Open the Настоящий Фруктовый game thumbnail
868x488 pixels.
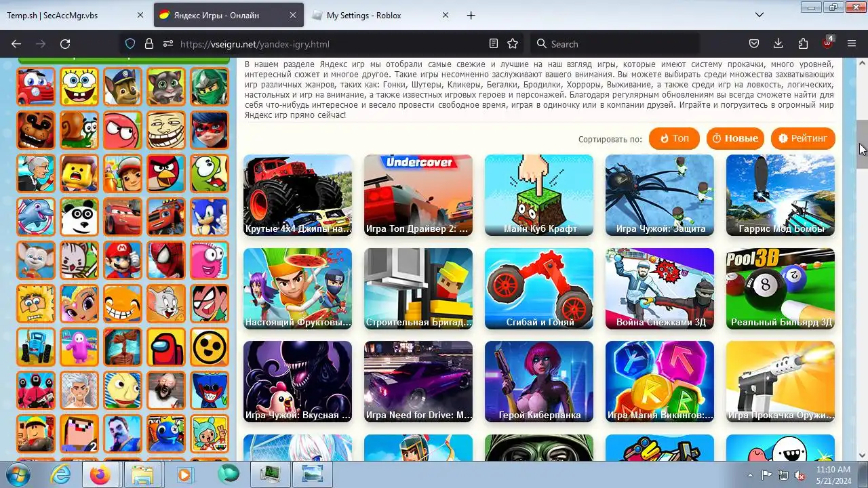(298, 289)
